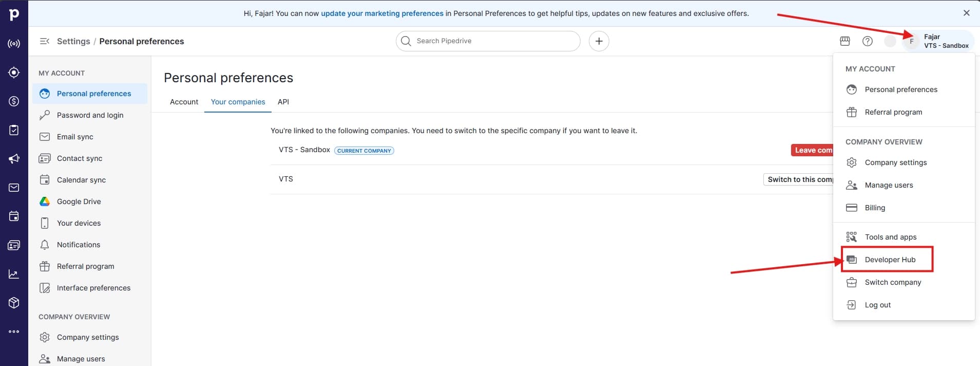
Task: Open Products box icon in left rail
Action: click(x=14, y=303)
